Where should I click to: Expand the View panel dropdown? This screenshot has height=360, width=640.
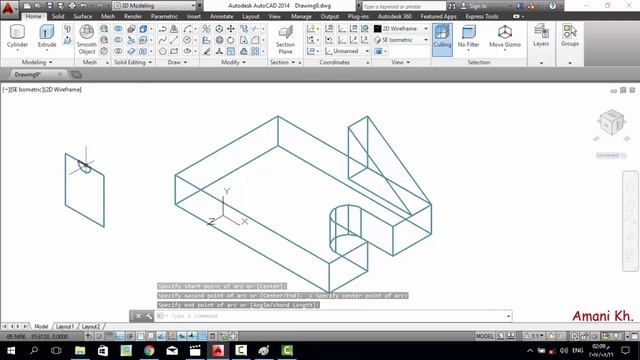coord(401,62)
